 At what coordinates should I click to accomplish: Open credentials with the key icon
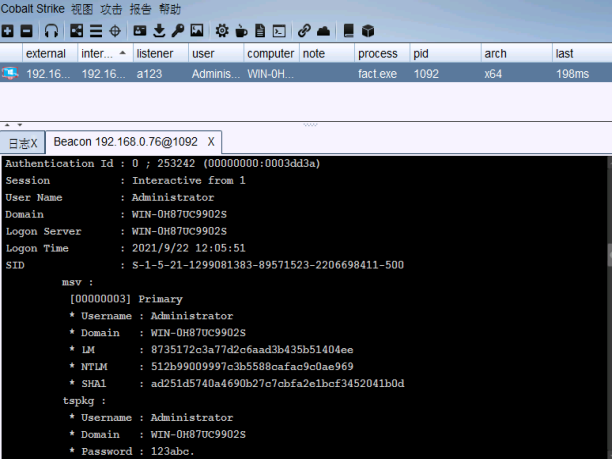click(x=177, y=31)
